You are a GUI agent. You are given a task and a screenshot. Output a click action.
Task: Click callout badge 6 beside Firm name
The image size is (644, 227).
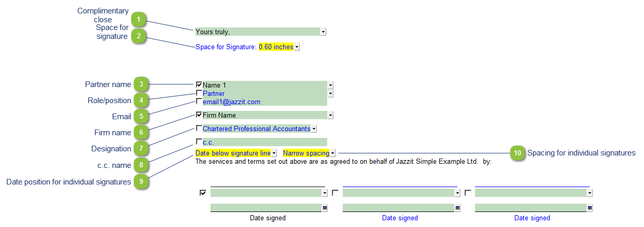pos(141,133)
